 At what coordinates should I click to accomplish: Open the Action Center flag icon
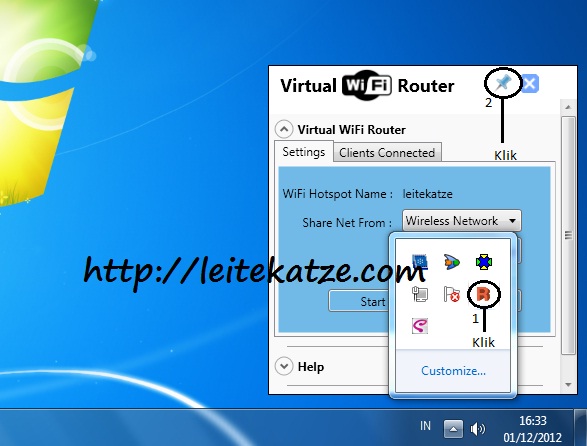pos(452,294)
